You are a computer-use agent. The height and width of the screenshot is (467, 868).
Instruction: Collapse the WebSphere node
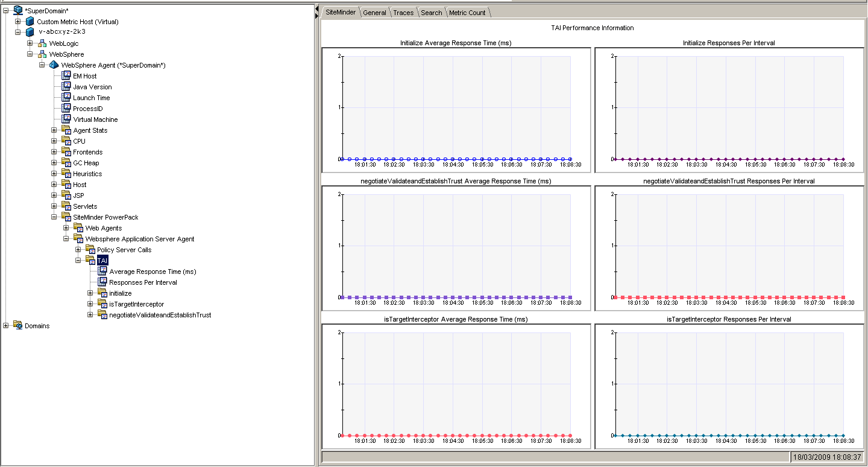coord(30,54)
